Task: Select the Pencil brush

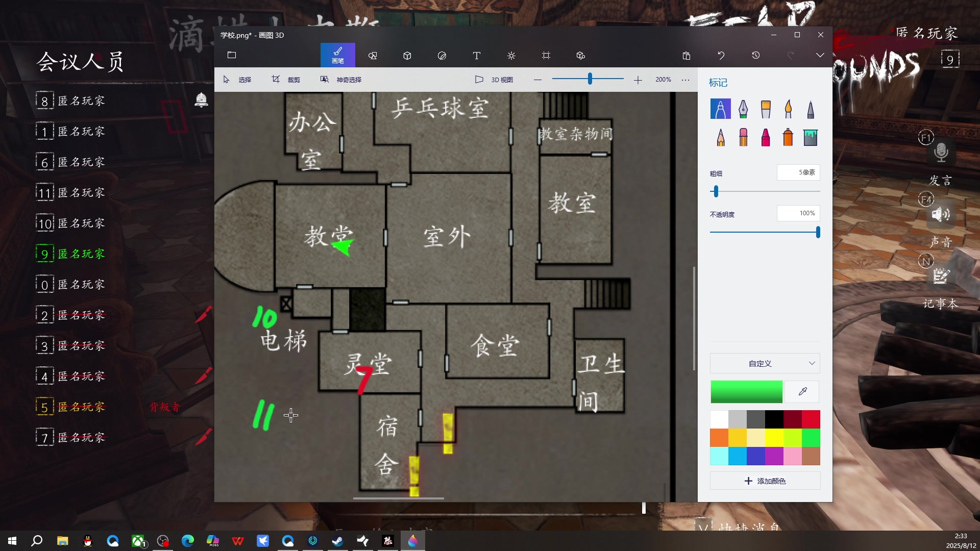Action: [721, 137]
